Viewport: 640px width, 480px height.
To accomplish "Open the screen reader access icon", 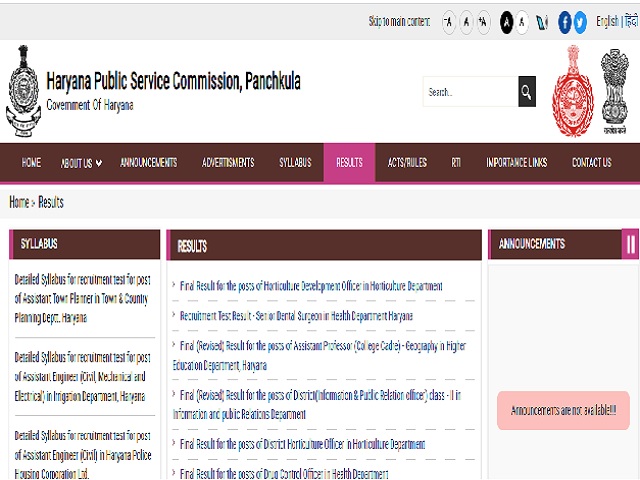I will [542, 22].
